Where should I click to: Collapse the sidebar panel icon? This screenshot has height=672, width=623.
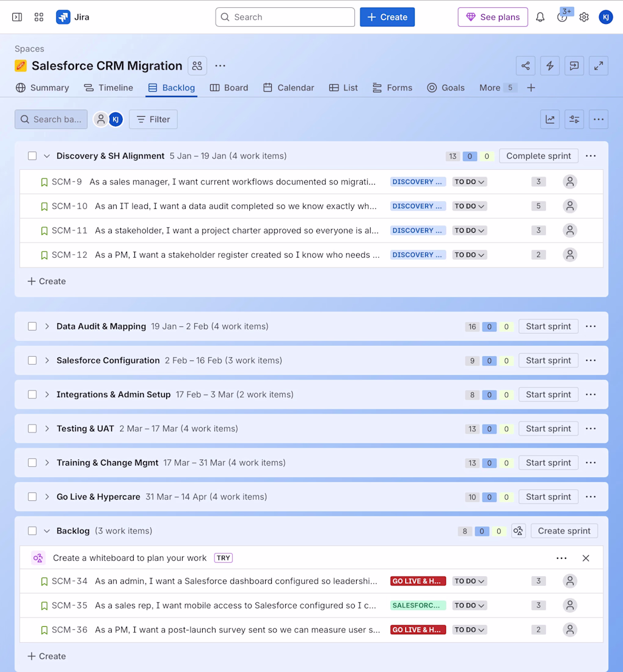[x=17, y=17]
